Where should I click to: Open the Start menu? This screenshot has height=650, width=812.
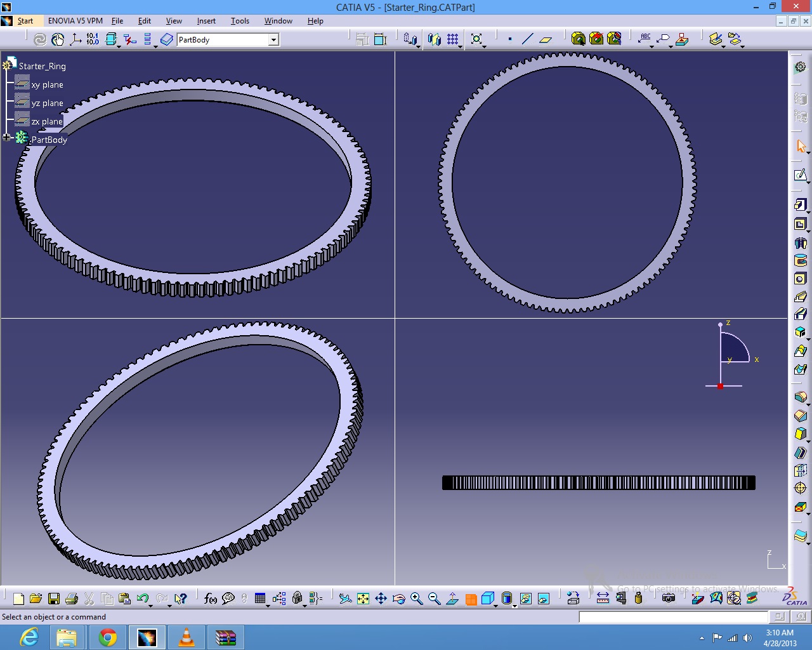coord(25,21)
